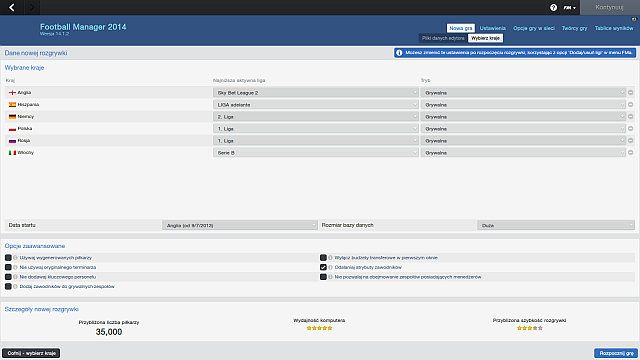This screenshot has height=360, width=640.
Task: Open the help question mark icon
Action: point(553,7)
